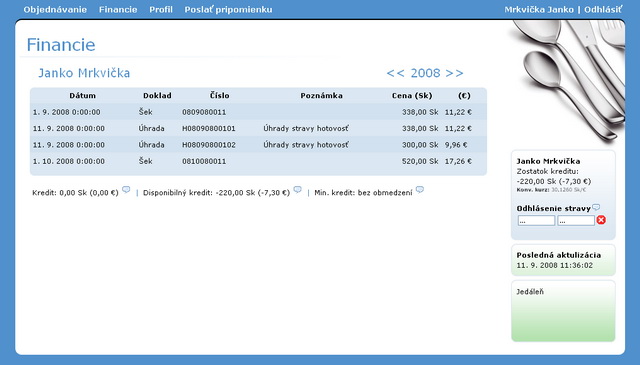Click the Odhlásiť link
Screen dimensions: 640x365
coord(603,9)
